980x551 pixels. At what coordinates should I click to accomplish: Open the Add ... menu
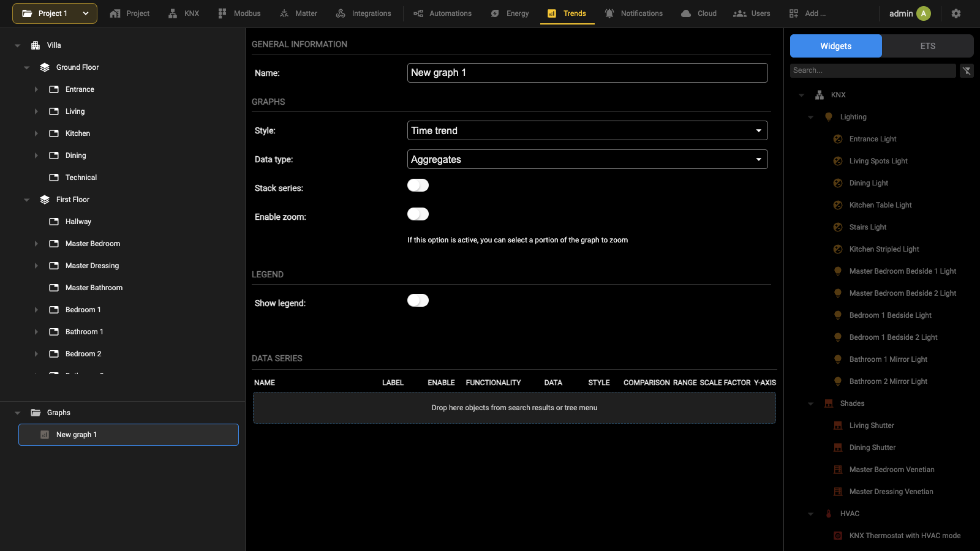[807, 13]
